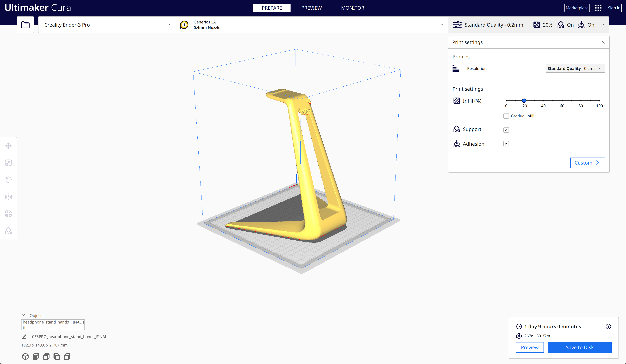
Task: Open the Support Blocker tool
Action: pos(8,231)
